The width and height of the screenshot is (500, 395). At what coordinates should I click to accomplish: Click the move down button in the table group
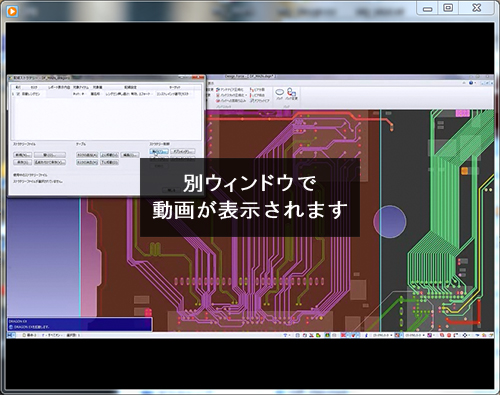point(109,162)
